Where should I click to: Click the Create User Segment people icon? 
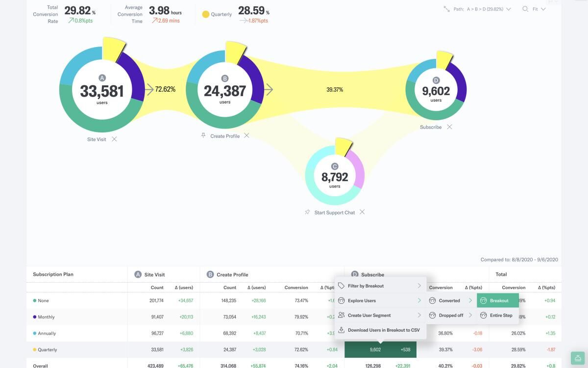coord(341,315)
